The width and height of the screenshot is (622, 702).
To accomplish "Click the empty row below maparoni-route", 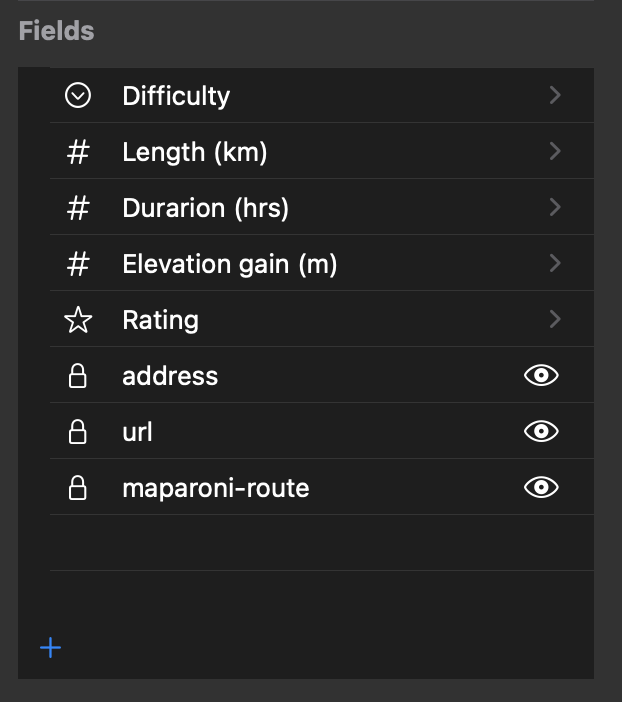I will [322, 543].
